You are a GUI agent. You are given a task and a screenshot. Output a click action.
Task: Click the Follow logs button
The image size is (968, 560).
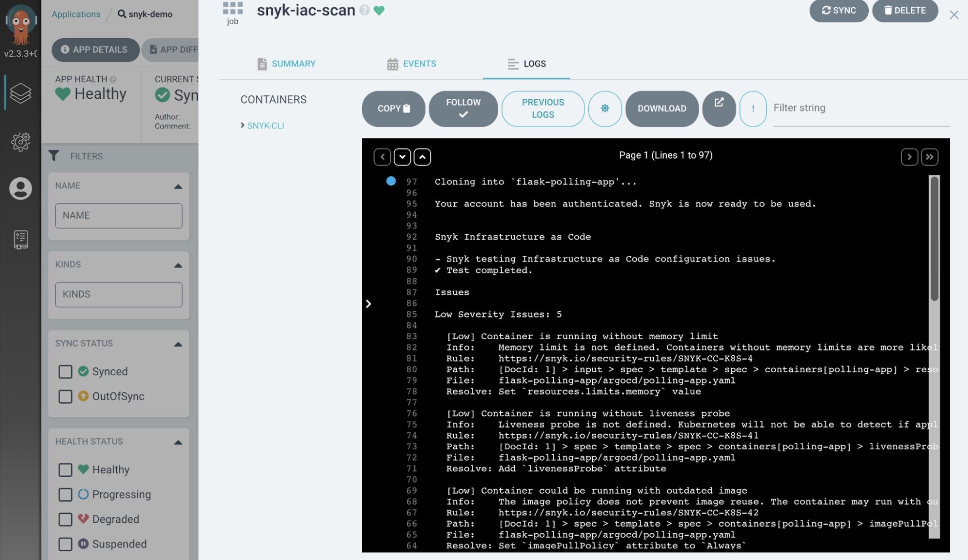pyautogui.click(x=462, y=109)
